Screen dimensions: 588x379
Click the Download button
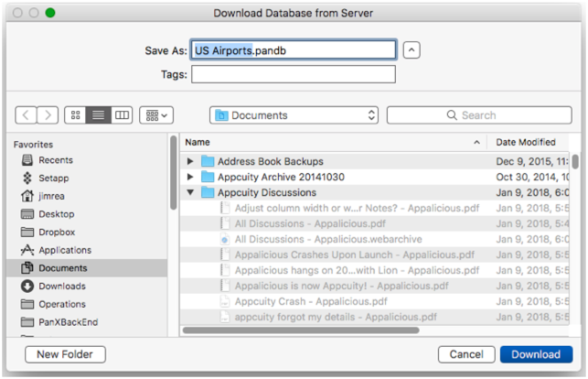[x=536, y=354]
